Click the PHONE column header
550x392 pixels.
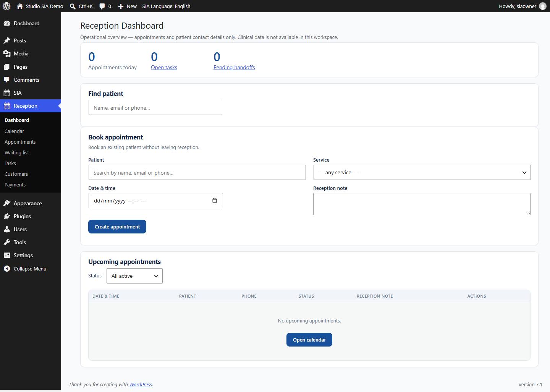(x=249, y=296)
